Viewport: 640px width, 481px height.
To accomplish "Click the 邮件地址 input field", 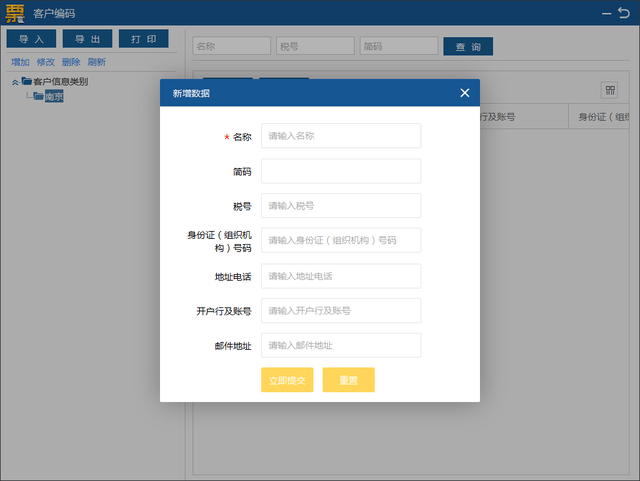I will [x=341, y=345].
